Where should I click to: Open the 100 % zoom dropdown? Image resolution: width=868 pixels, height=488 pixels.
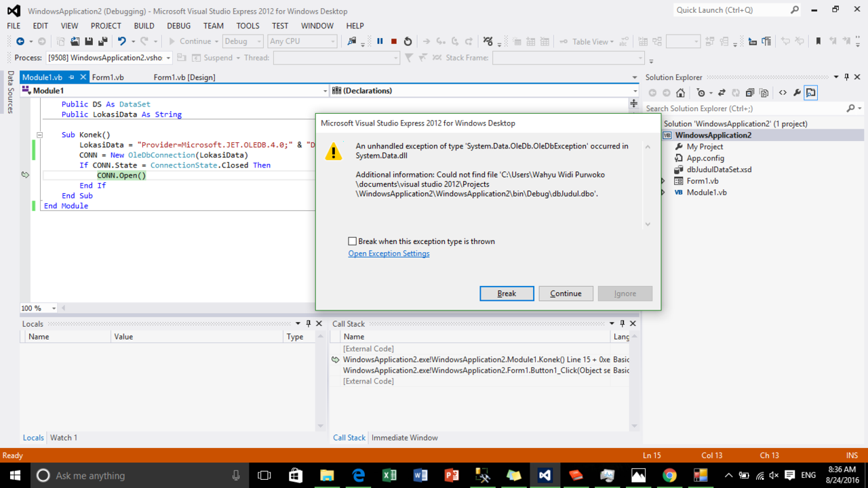coord(54,308)
